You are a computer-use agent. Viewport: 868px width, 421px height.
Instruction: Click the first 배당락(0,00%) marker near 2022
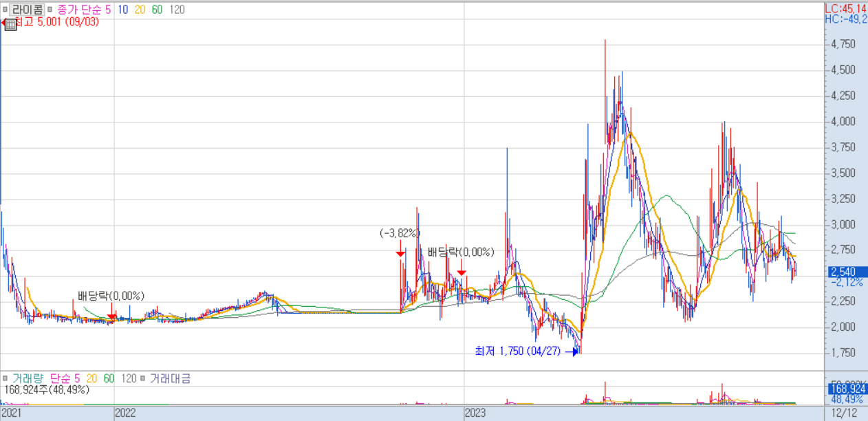point(111,296)
